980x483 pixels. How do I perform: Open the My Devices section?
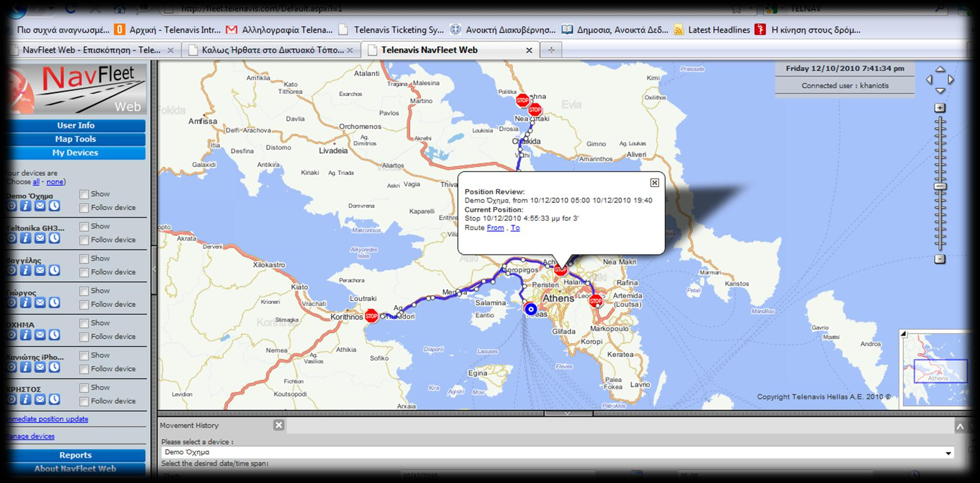tap(76, 153)
